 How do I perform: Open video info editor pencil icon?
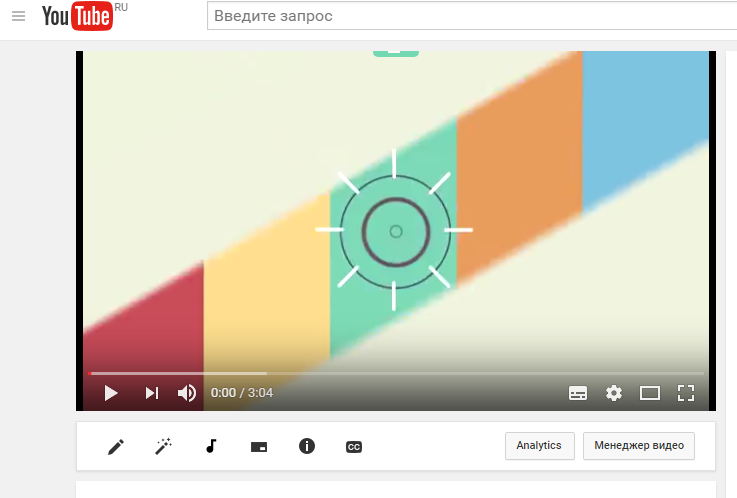point(116,446)
